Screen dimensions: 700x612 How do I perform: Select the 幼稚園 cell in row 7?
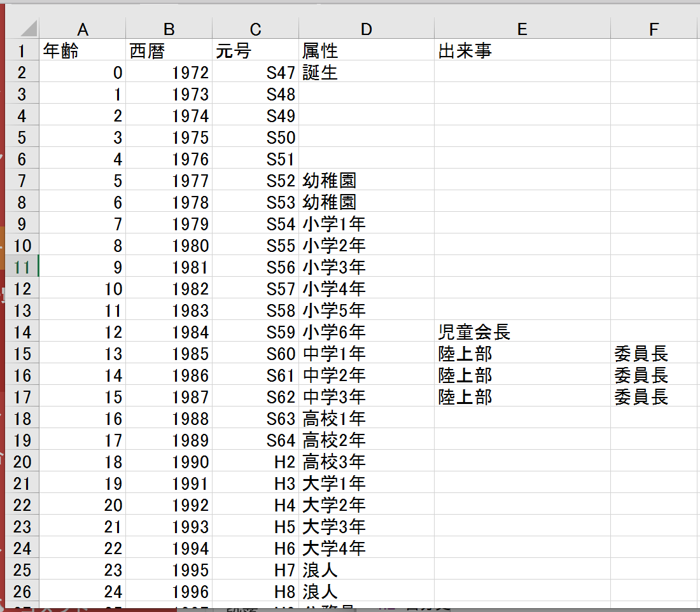pyautogui.click(x=367, y=180)
